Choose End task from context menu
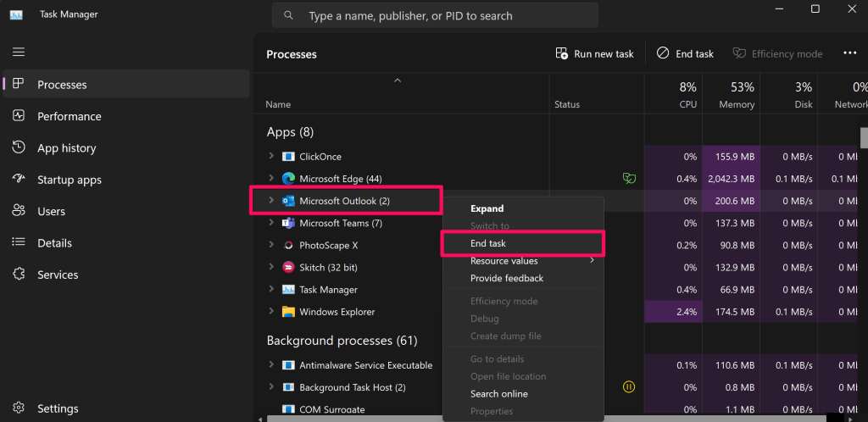 pyautogui.click(x=488, y=243)
